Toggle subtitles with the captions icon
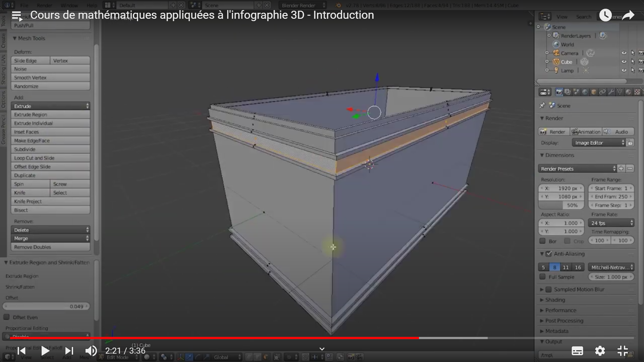This screenshot has width=644, height=362. pyautogui.click(x=577, y=351)
